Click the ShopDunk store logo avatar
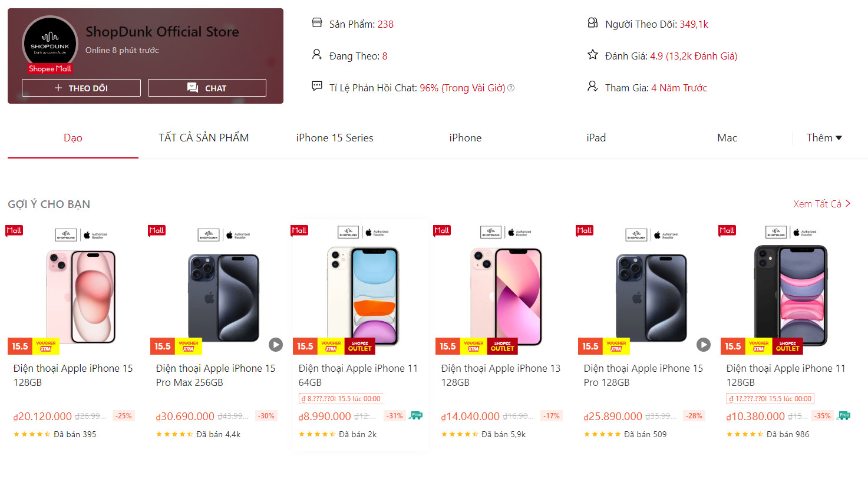The image size is (868, 479). (x=50, y=43)
